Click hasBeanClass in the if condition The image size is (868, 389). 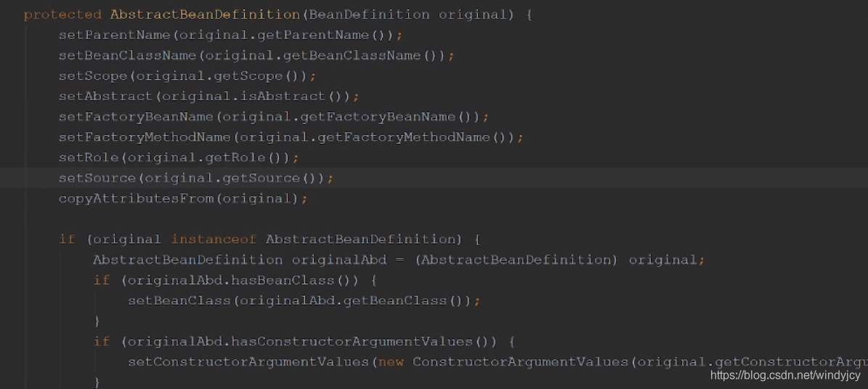tap(283, 281)
